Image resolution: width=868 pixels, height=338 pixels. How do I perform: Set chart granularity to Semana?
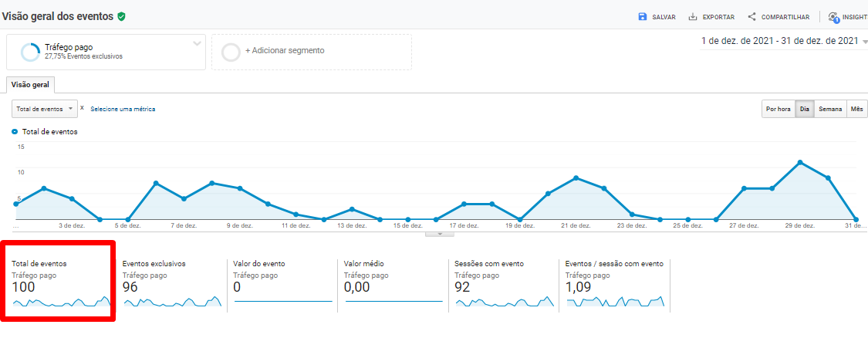tap(830, 110)
